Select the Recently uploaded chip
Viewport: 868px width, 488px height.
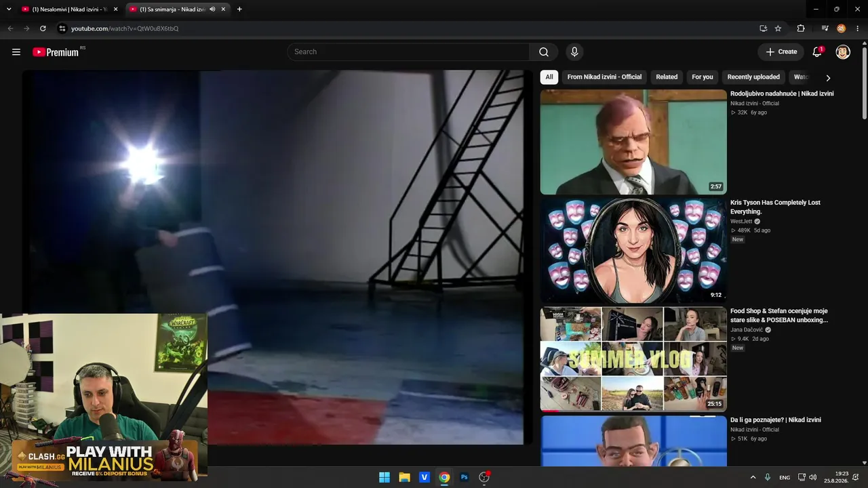click(753, 77)
